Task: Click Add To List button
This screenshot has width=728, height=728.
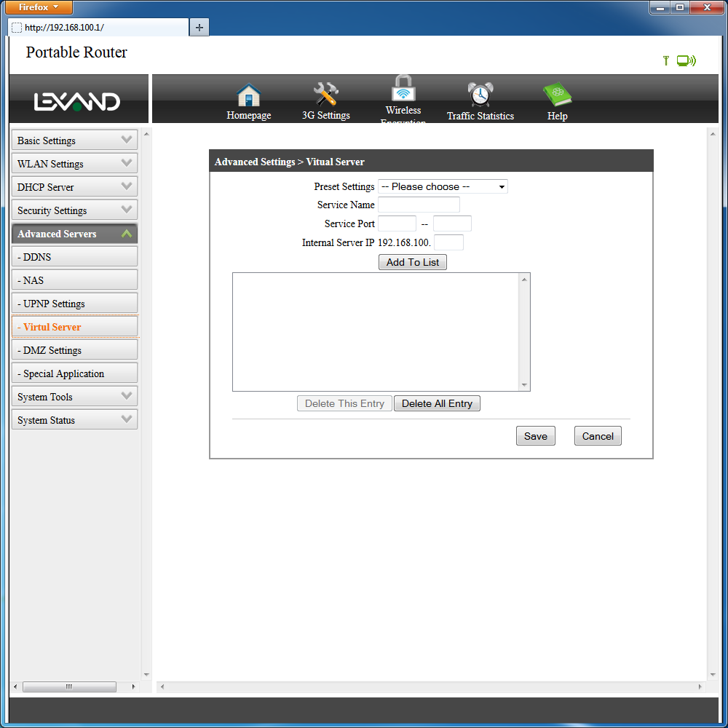Action: click(412, 262)
